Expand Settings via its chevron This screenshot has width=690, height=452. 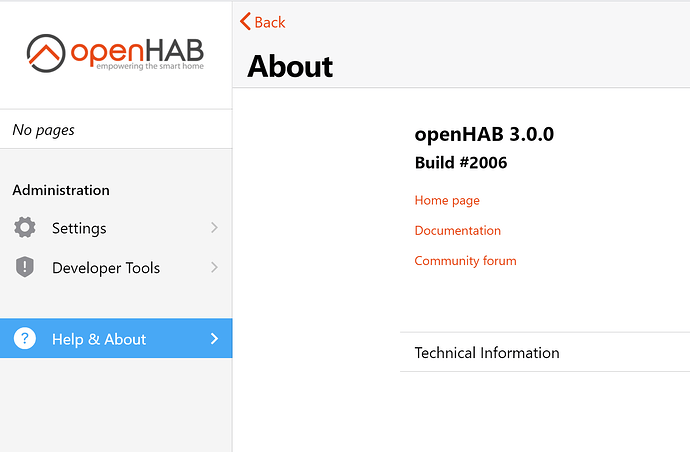tap(214, 228)
